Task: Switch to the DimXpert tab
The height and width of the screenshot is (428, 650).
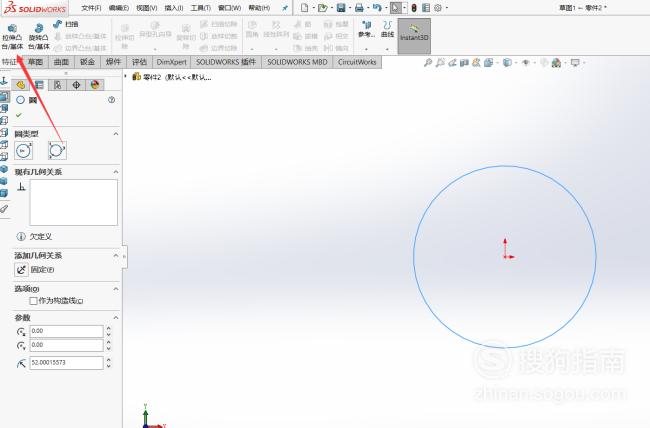Action: [172, 62]
